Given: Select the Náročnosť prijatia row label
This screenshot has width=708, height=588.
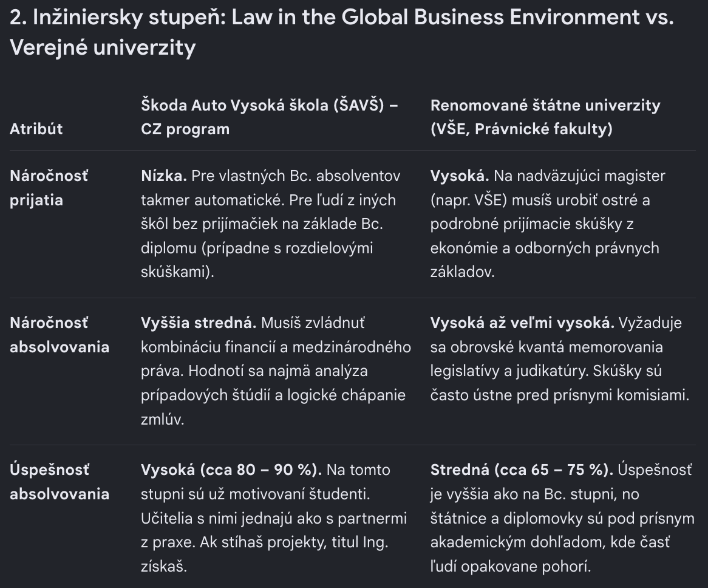Looking at the screenshot, I should [x=49, y=188].
